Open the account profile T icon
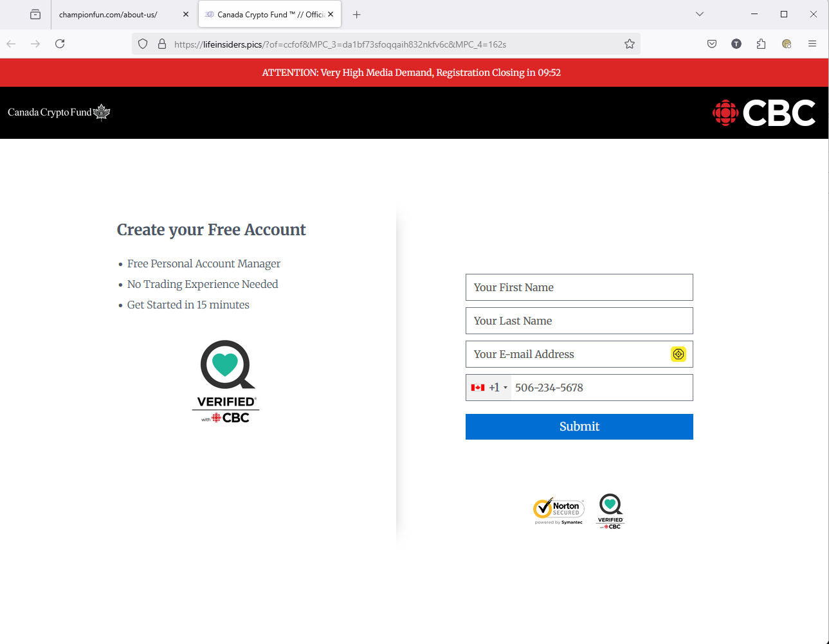Viewport: 829px width, 644px height. pyautogui.click(x=736, y=44)
